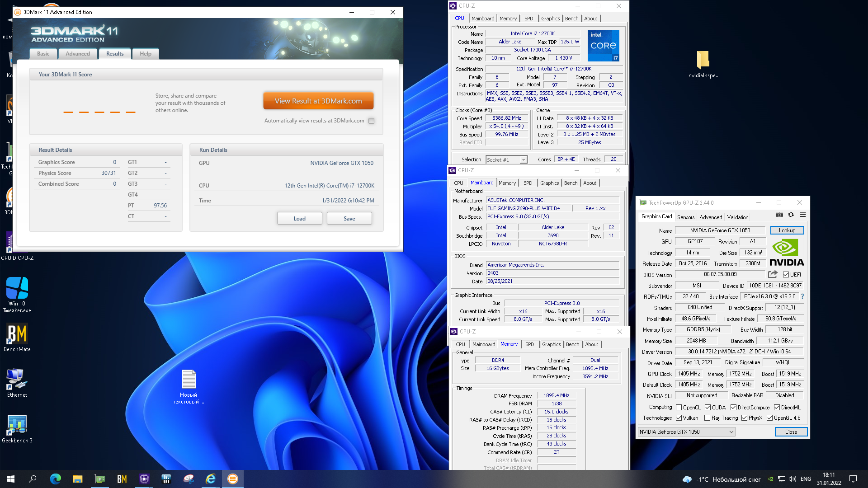Open Geekbench 3 desktop icon
Image resolution: width=868 pixels, height=488 pixels.
pyautogui.click(x=17, y=429)
